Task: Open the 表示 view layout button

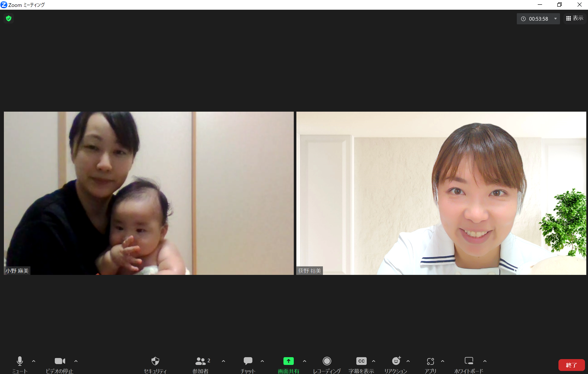Action: (x=575, y=18)
